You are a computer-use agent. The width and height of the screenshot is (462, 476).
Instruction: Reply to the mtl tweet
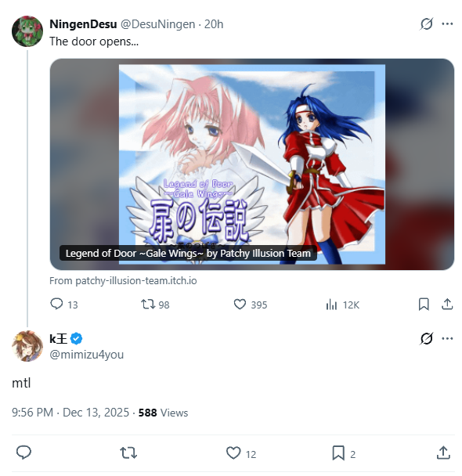point(23,453)
